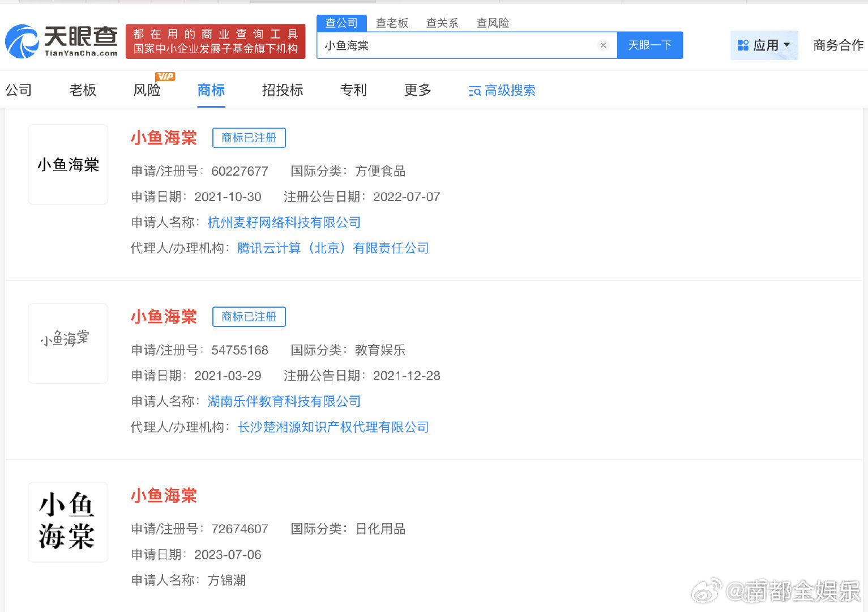Open the 小鱼海棠 title of the 教育娱乐 result

click(164, 317)
